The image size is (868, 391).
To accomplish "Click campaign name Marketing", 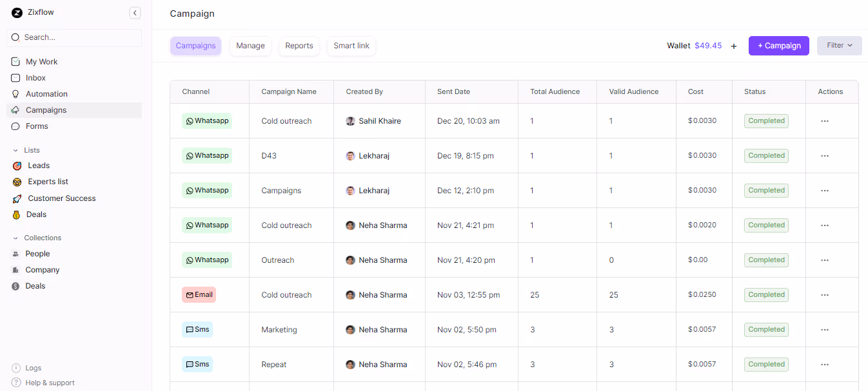I will [x=279, y=330].
